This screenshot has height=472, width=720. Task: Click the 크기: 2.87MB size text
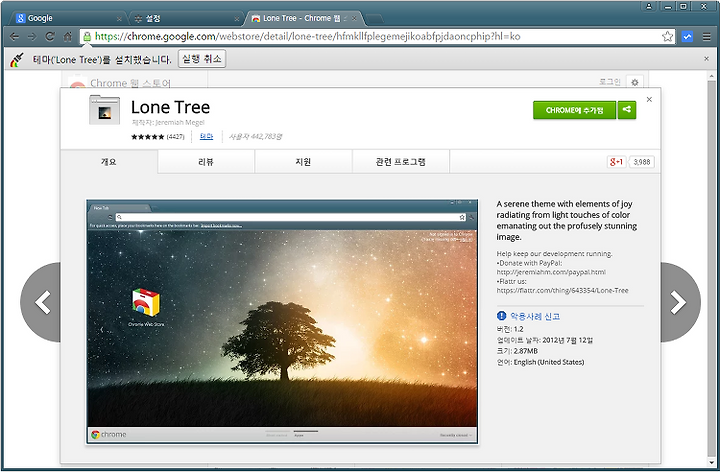(x=517, y=351)
